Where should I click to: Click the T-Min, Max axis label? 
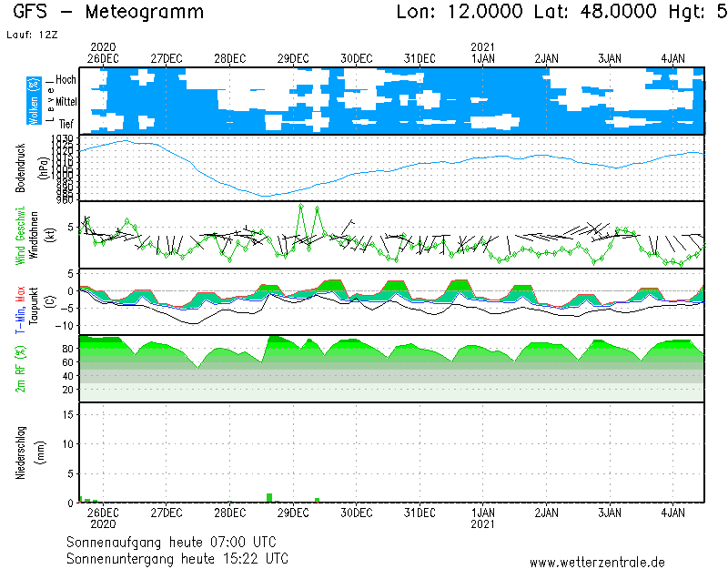(x=20, y=310)
